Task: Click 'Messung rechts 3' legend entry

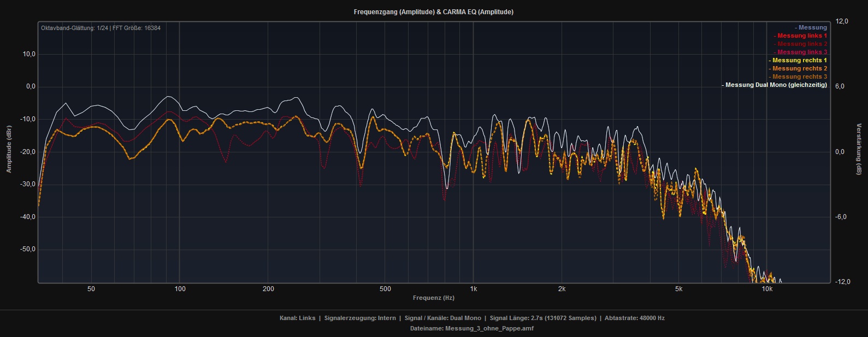Action: pyautogui.click(x=799, y=76)
